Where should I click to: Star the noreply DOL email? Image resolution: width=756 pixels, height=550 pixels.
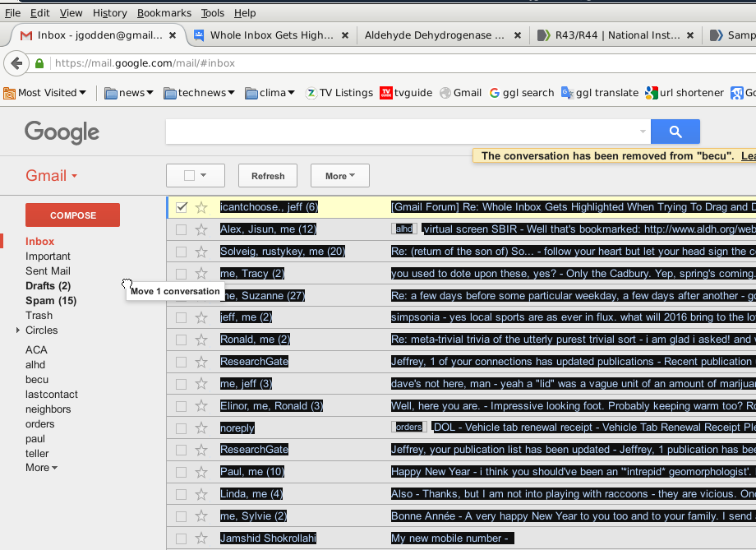pos(201,428)
